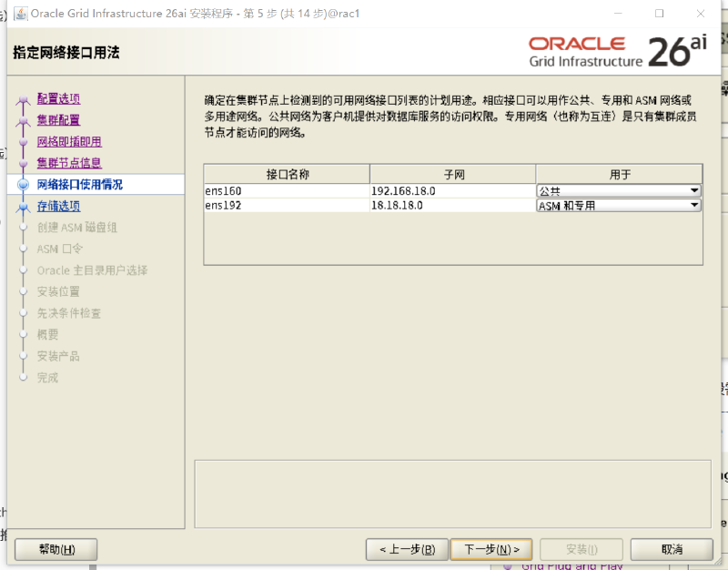Click the 取消 button

pos(672,550)
